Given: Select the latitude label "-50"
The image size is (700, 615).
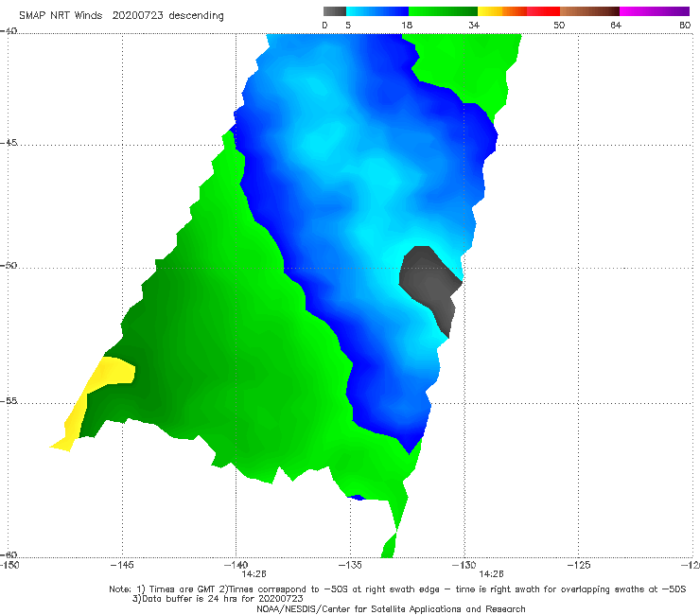Looking at the screenshot, I should (x=9, y=266).
